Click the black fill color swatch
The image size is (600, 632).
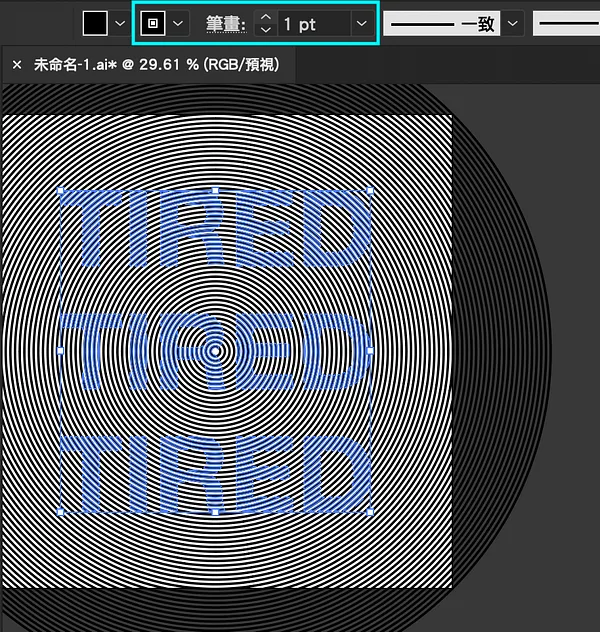95,23
